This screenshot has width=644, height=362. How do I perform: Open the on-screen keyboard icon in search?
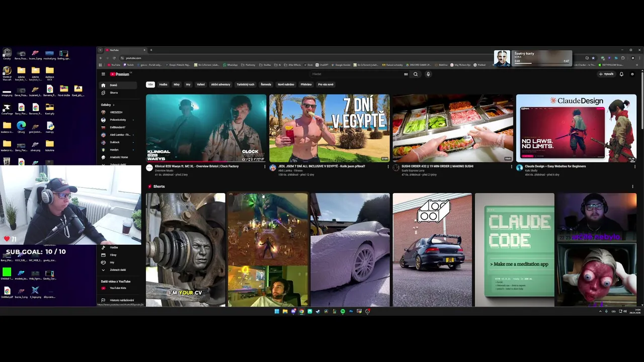tap(406, 74)
